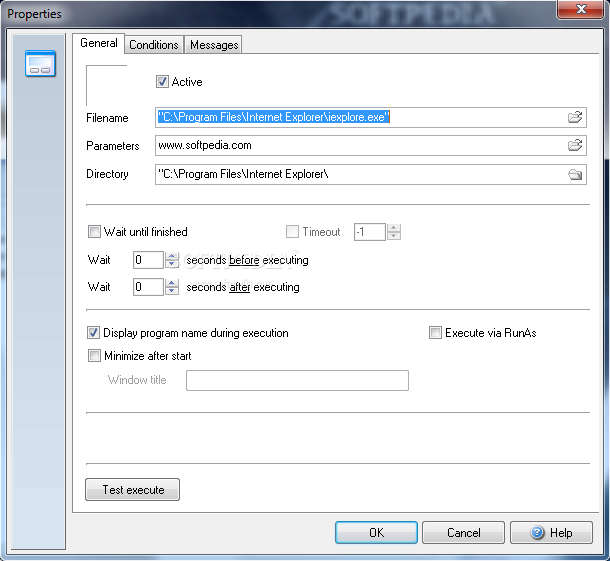Viewport: 610px width, 561px height.
Task: Click the Filename label
Action: click(107, 118)
